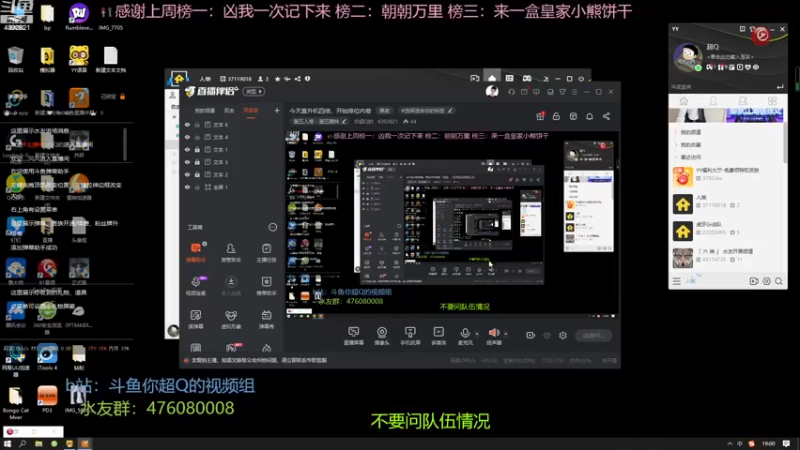Open the YY apps grid tab
Screen dimensions: 800x450
772,101
